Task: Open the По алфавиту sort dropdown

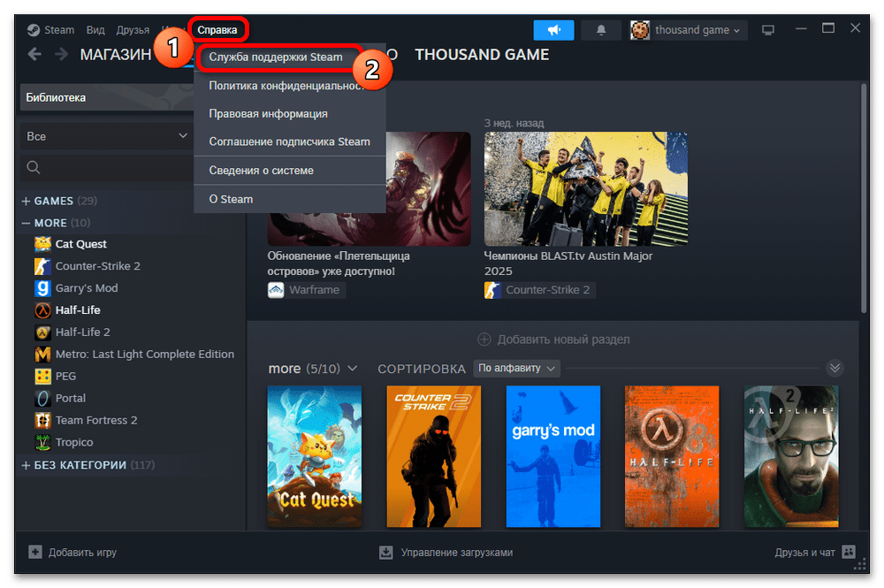Action: [x=516, y=368]
